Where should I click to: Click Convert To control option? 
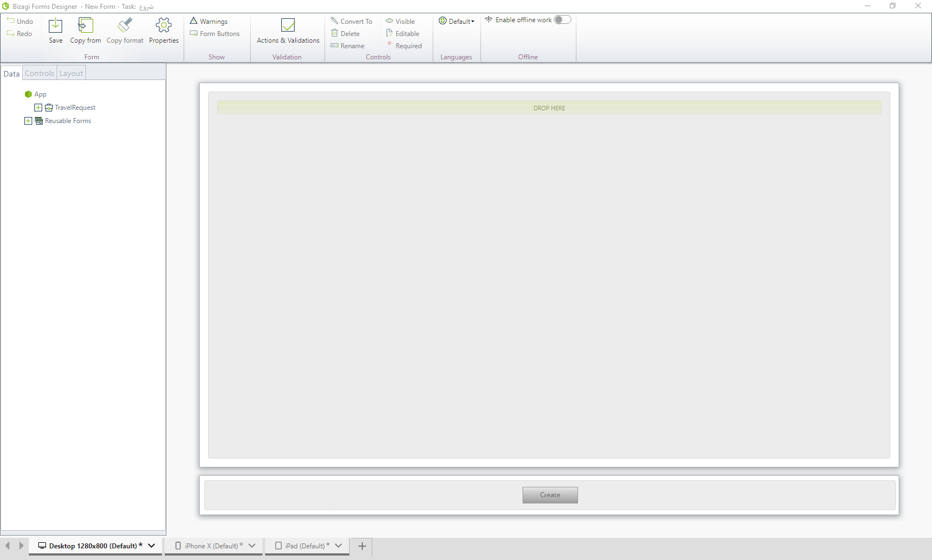352,21
